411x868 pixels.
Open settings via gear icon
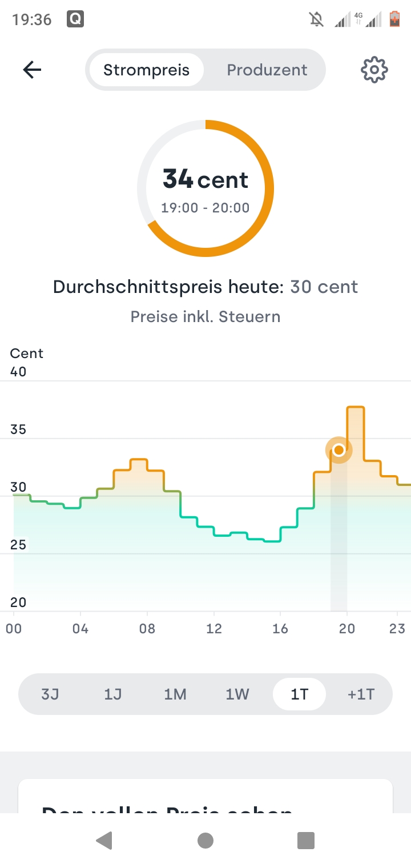pos(374,70)
